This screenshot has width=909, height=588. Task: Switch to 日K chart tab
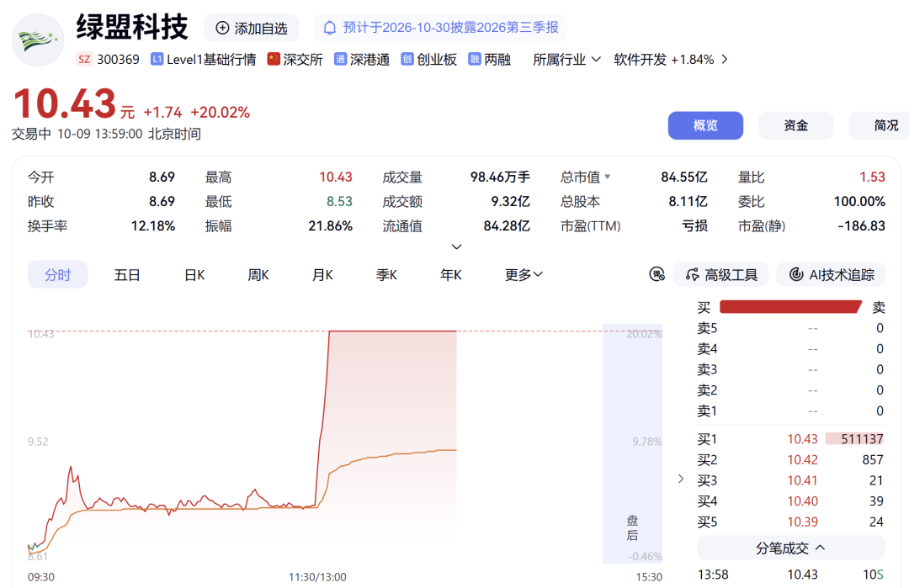click(194, 274)
